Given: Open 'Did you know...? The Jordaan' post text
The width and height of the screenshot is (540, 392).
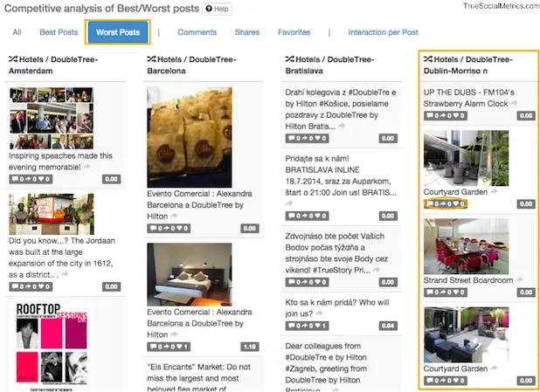Looking at the screenshot, I should [x=62, y=258].
